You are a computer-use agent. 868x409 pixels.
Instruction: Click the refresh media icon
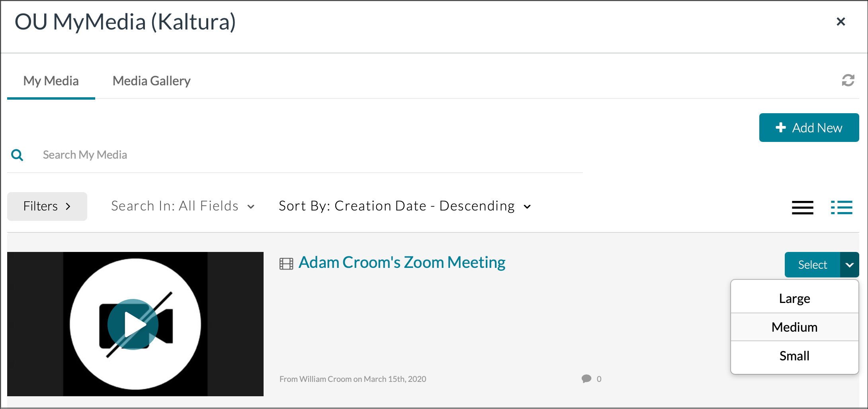click(848, 81)
